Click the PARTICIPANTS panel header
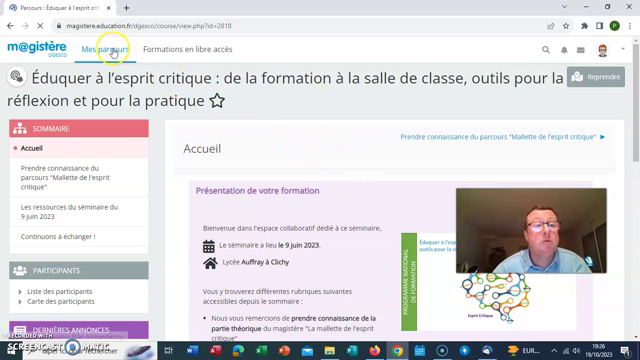 79,271
